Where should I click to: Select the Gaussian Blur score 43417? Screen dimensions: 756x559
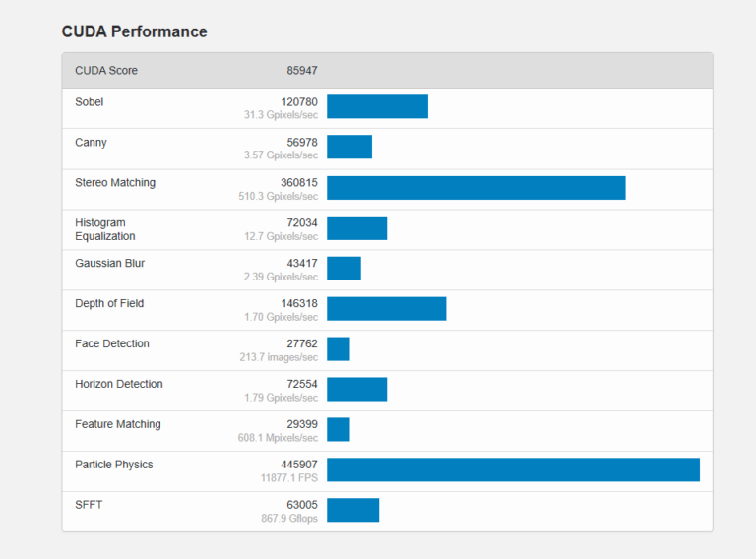click(x=301, y=264)
